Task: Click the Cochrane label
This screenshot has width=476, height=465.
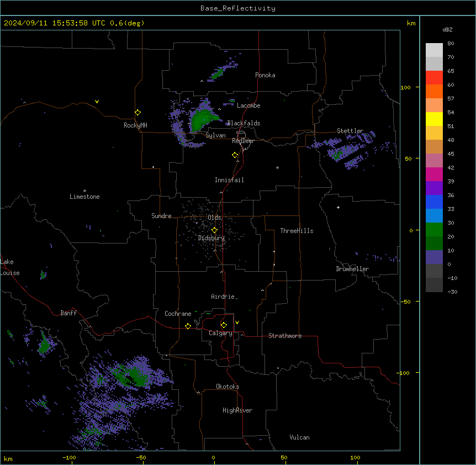Action: pyautogui.click(x=178, y=314)
